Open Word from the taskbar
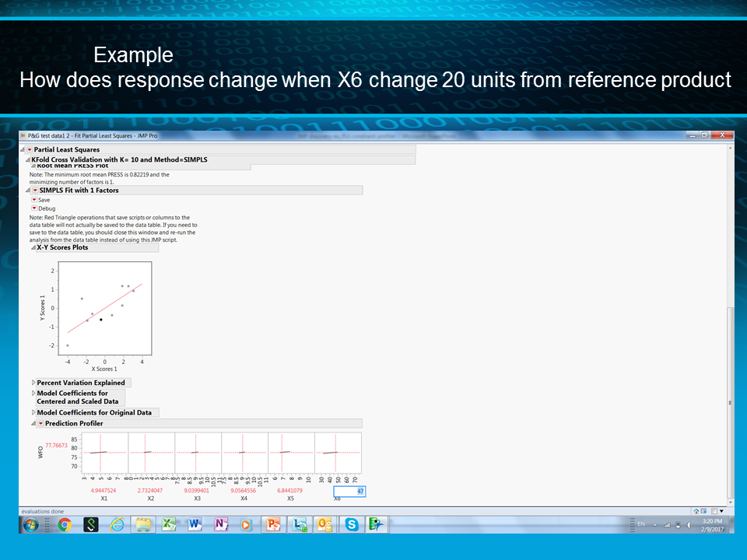This screenshot has height=560, width=747. tap(195, 524)
